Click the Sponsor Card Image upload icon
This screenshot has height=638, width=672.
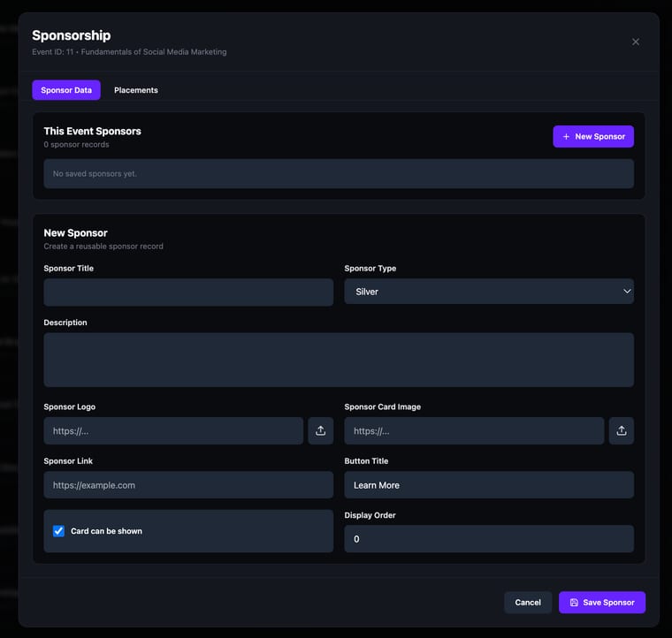pyautogui.click(x=622, y=430)
